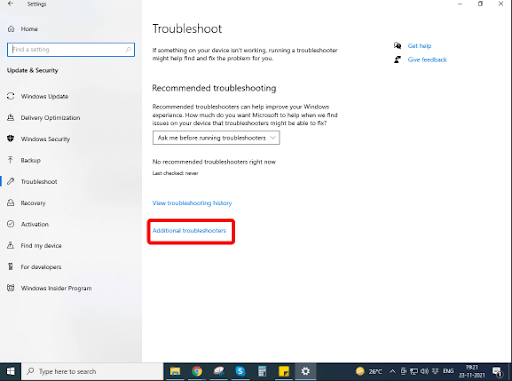
Task: Open Activation settings
Action: (x=35, y=224)
